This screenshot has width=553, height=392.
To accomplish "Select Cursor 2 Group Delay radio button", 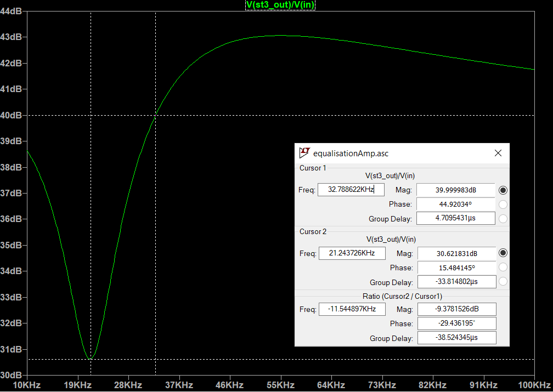I will point(503,282).
